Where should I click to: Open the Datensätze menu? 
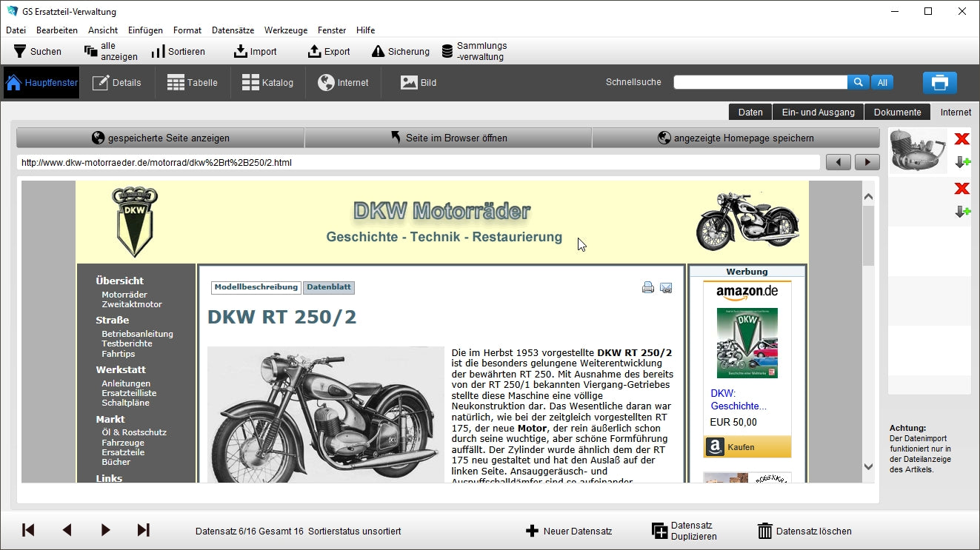pyautogui.click(x=233, y=30)
